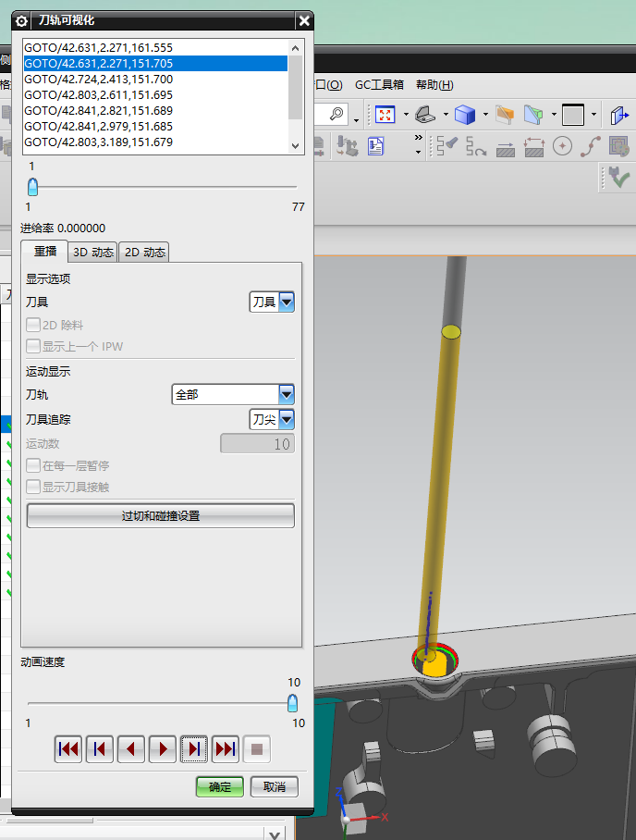Click the GOTO list scroll down arrow
The image size is (636, 840).
(296, 146)
